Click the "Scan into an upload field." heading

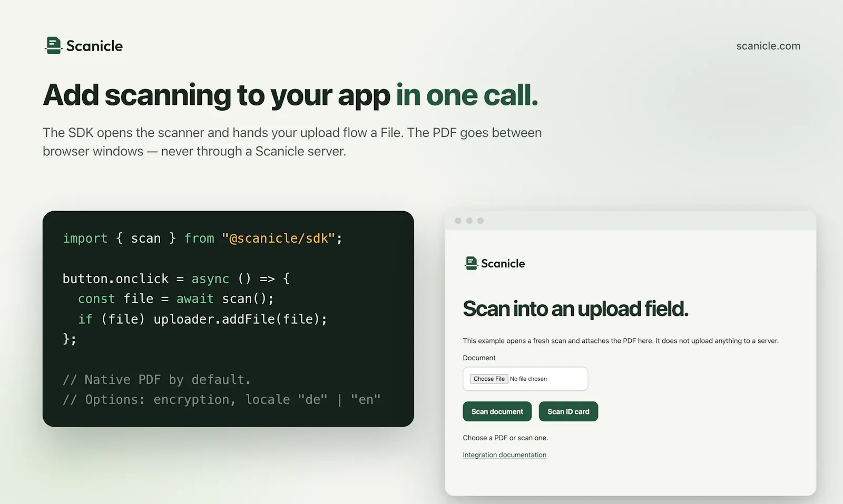coord(575,309)
